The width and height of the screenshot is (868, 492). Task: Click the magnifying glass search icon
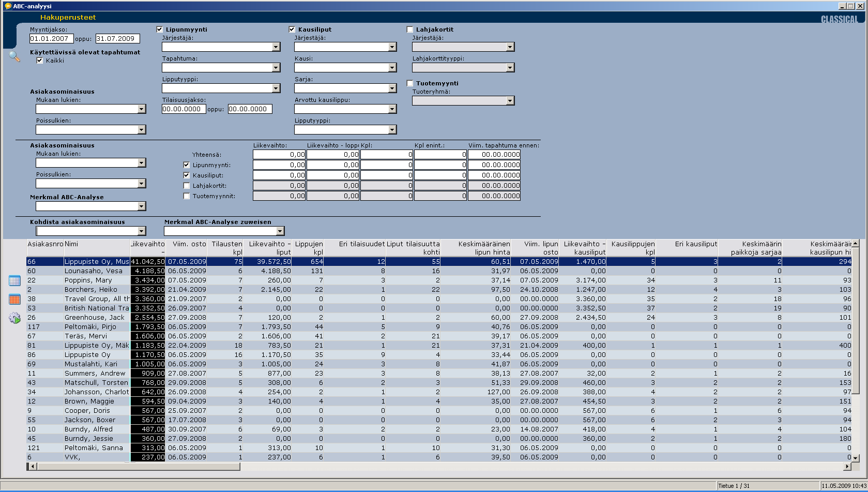click(x=14, y=56)
